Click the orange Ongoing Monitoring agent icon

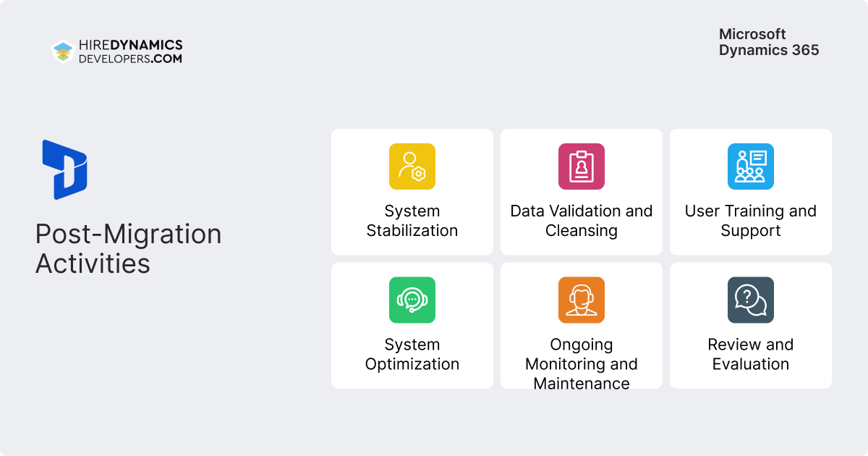point(582,300)
